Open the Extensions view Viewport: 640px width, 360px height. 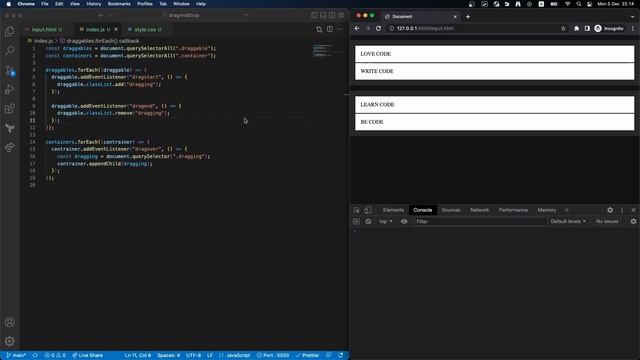[10, 109]
